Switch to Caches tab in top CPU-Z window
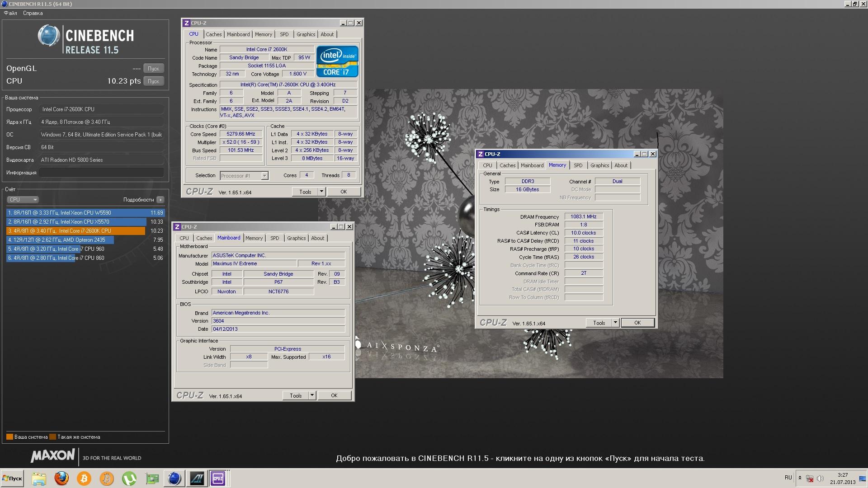 click(214, 34)
